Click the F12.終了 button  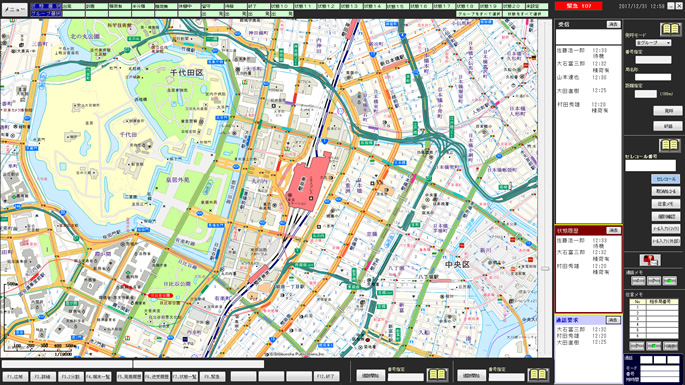pyautogui.click(x=326, y=376)
